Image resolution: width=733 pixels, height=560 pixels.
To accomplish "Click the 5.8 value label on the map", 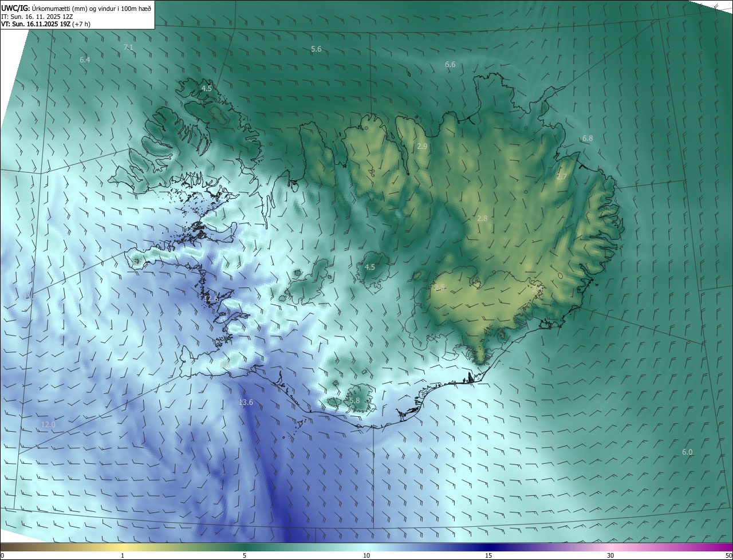I will pos(354,401).
